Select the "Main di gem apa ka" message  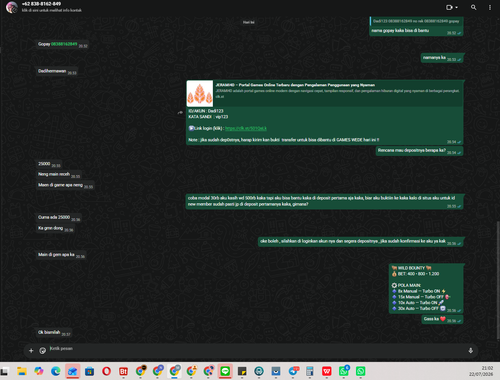[x=61, y=255]
